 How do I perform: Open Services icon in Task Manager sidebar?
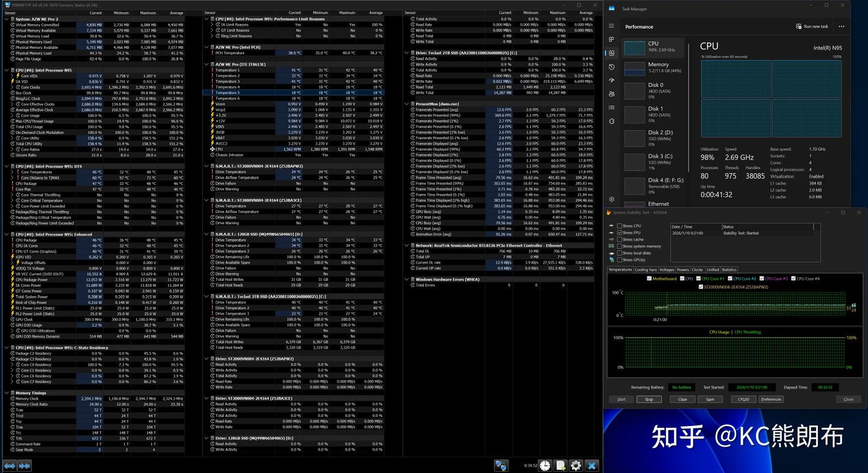[611, 121]
